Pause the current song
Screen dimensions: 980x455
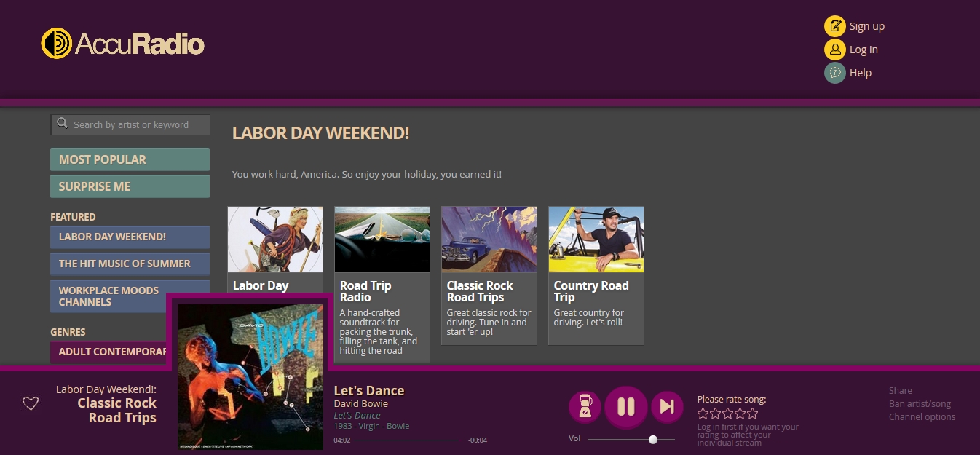click(625, 406)
